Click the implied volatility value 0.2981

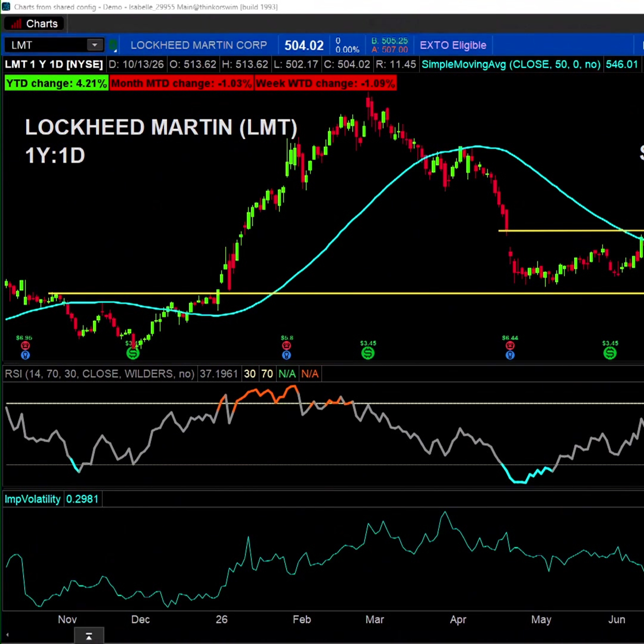point(82,499)
